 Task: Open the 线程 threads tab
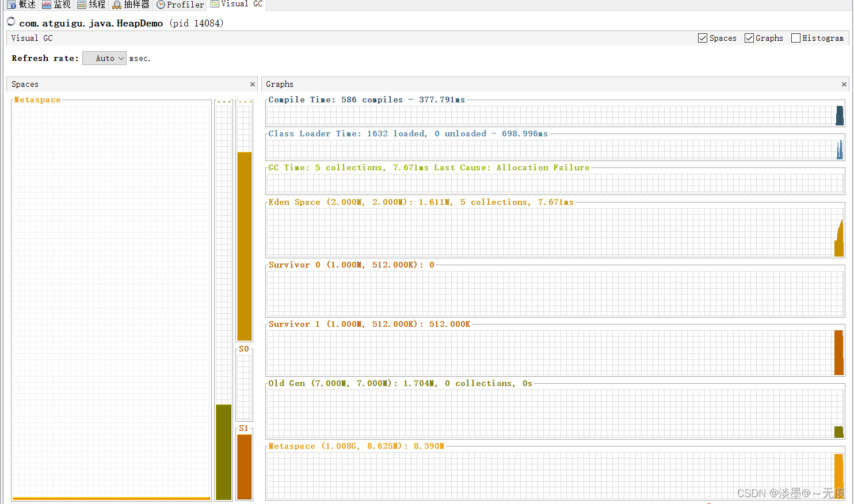(x=91, y=5)
